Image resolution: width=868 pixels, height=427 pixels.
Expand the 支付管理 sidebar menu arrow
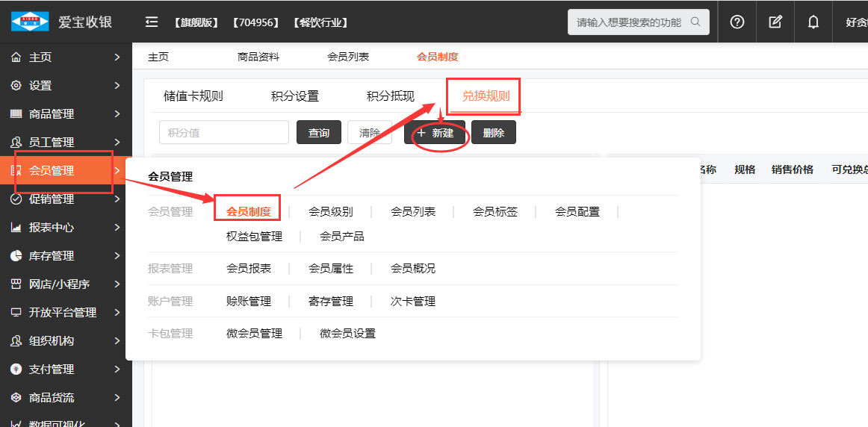tap(117, 370)
